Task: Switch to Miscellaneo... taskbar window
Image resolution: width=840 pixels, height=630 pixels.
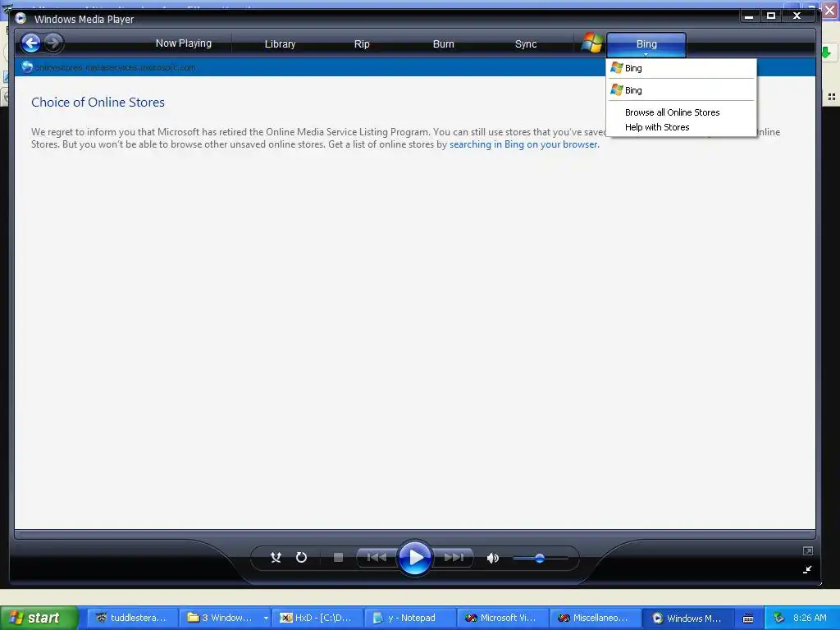Action: pyautogui.click(x=596, y=618)
